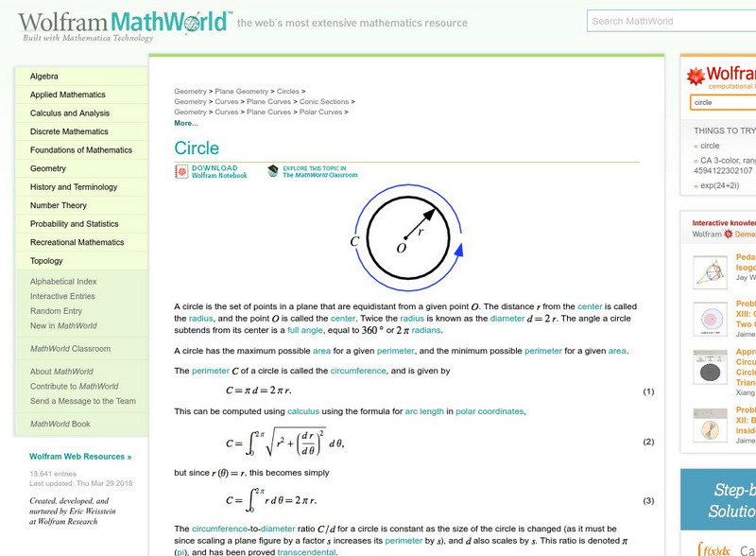The image size is (756, 556).
Task: Click Conic Sections breadcrumb
Action: coord(324,102)
